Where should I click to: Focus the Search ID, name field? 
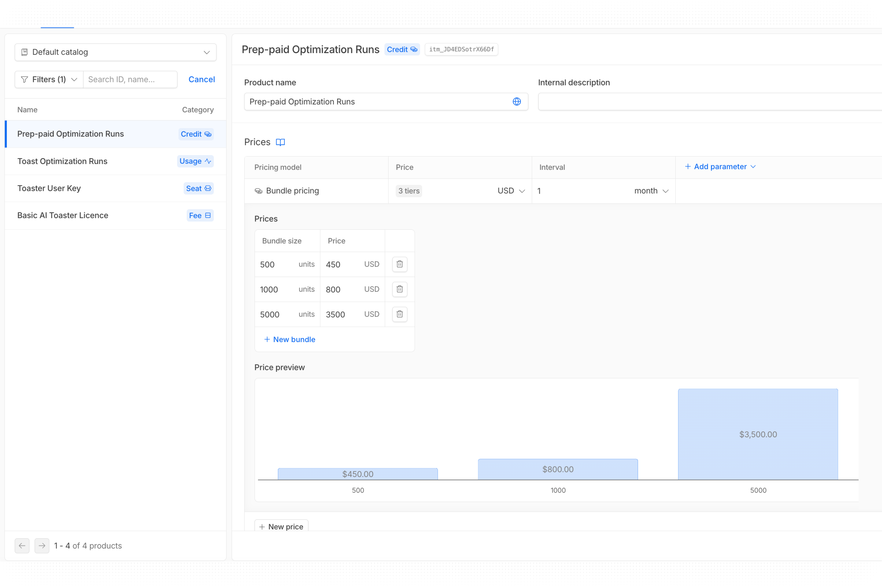tap(130, 80)
